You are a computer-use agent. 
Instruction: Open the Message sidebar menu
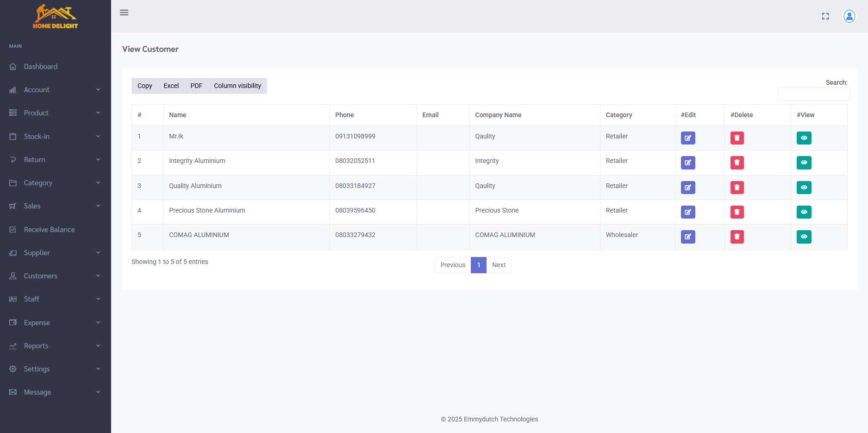(x=56, y=392)
